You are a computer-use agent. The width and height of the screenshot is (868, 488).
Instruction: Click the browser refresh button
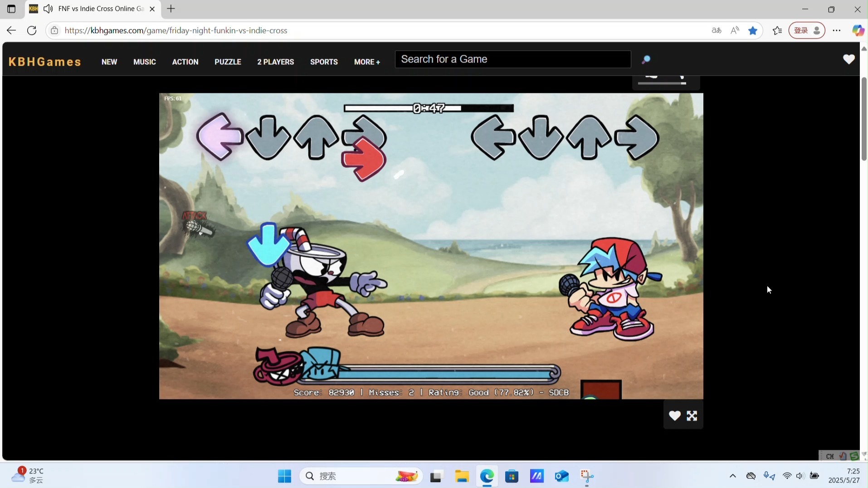tap(32, 30)
